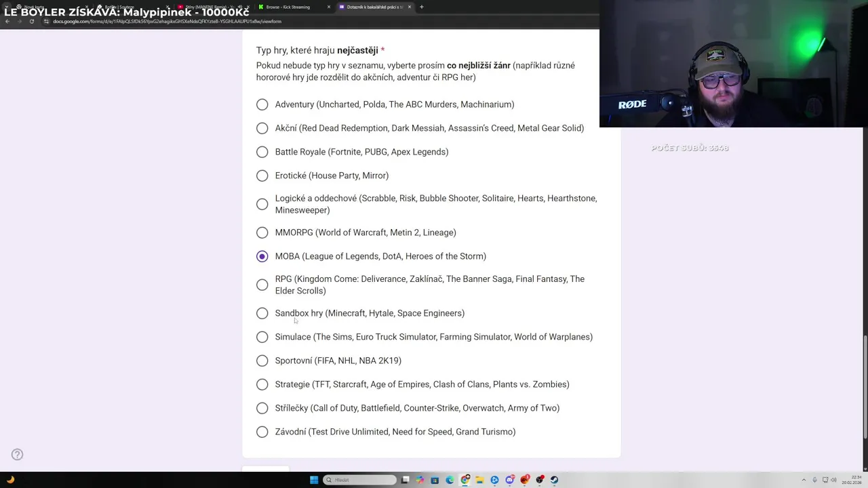Image resolution: width=868 pixels, height=488 pixels.
Task: Open File Explorer from the taskbar
Action: tap(479, 480)
